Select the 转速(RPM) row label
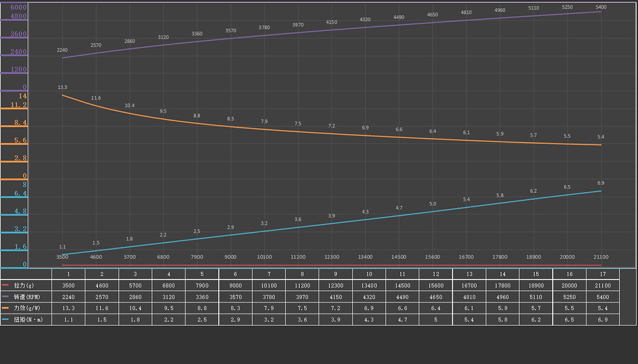This screenshot has width=638, height=364. 28,297
